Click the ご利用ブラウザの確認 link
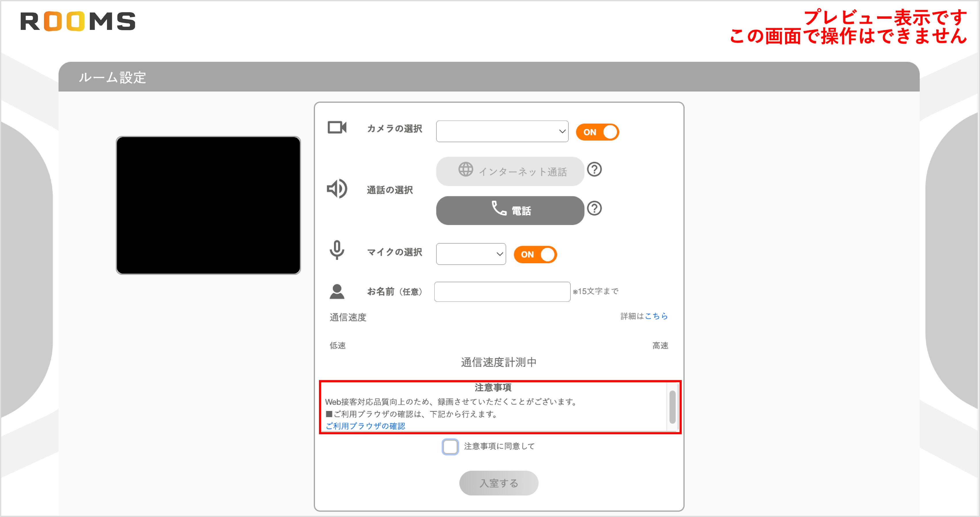 (366, 426)
